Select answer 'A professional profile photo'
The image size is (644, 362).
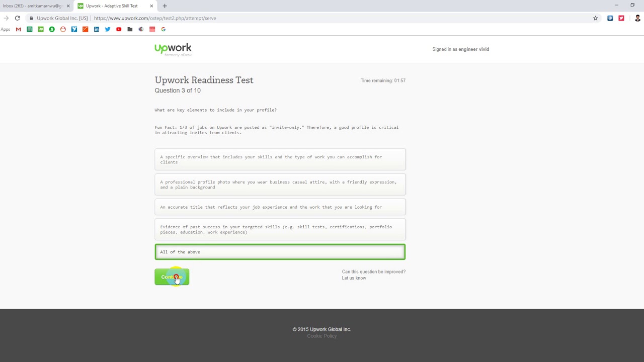[280, 185]
